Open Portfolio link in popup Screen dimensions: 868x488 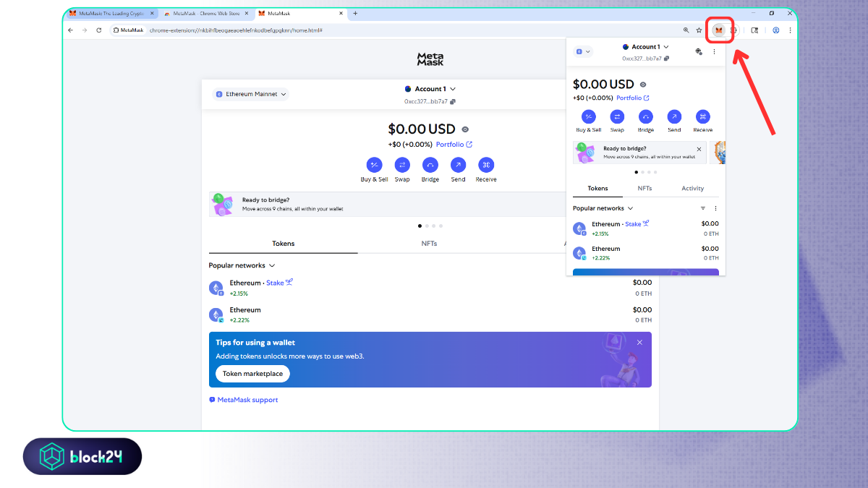coord(633,98)
